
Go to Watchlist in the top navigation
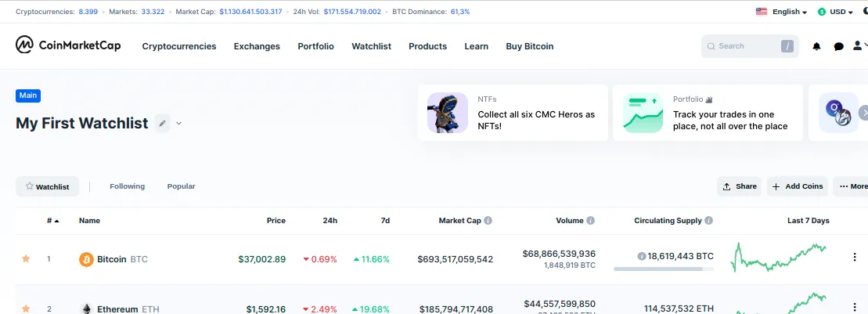click(372, 46)
